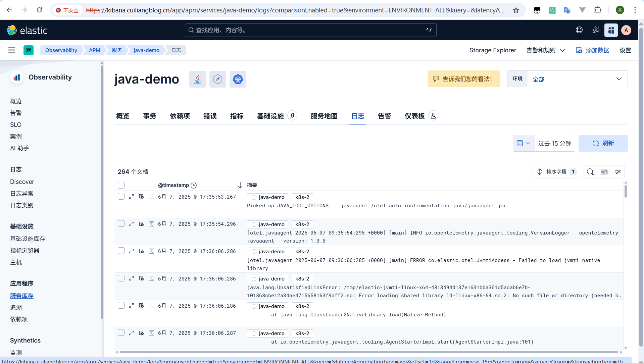Viewport: 644px width, 363px height.
Task: Open Storage Explorer link
Action: click(493, 50)
